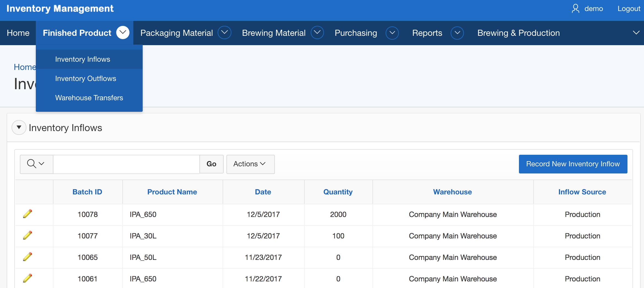Open edit pencil for batch 10061
Image resolution: width=644 pixels, height=288 pixels.
[28, 278]
